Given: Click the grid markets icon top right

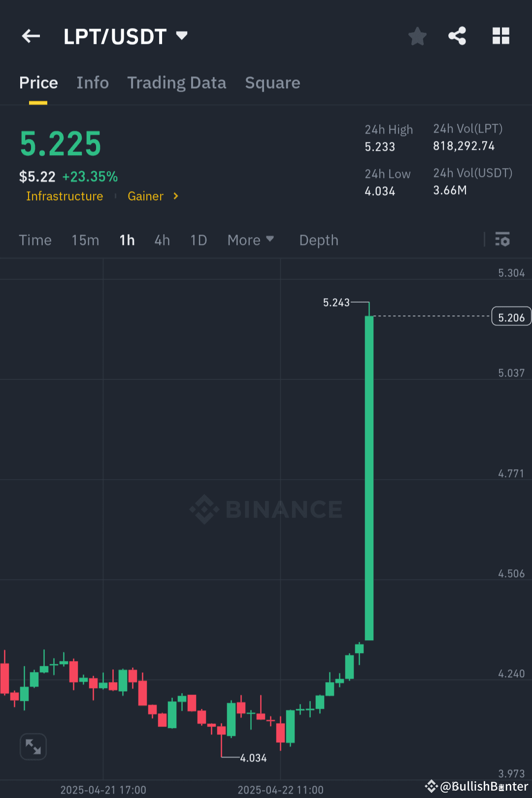Looking at the screenshot, I should [x=500, y=36].
